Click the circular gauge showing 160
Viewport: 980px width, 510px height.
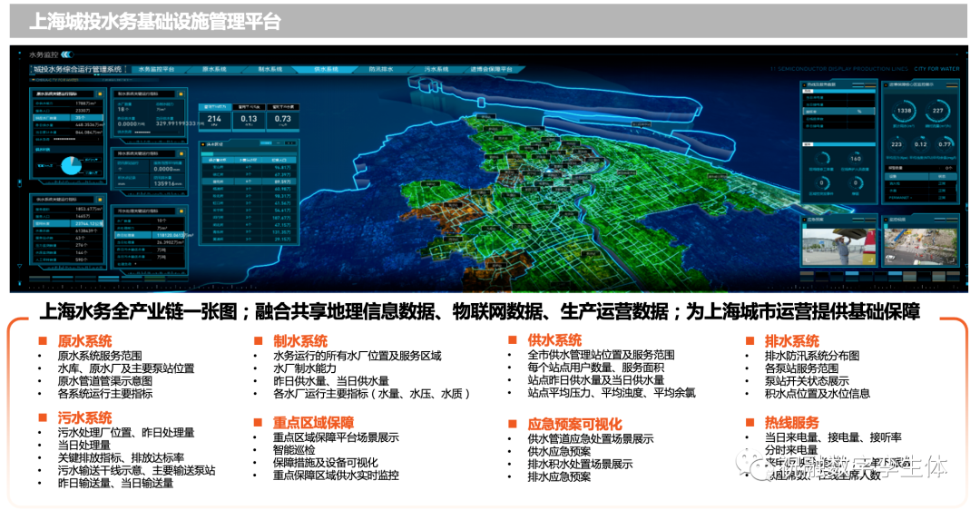pyautogui.click(x=855, y=158)
